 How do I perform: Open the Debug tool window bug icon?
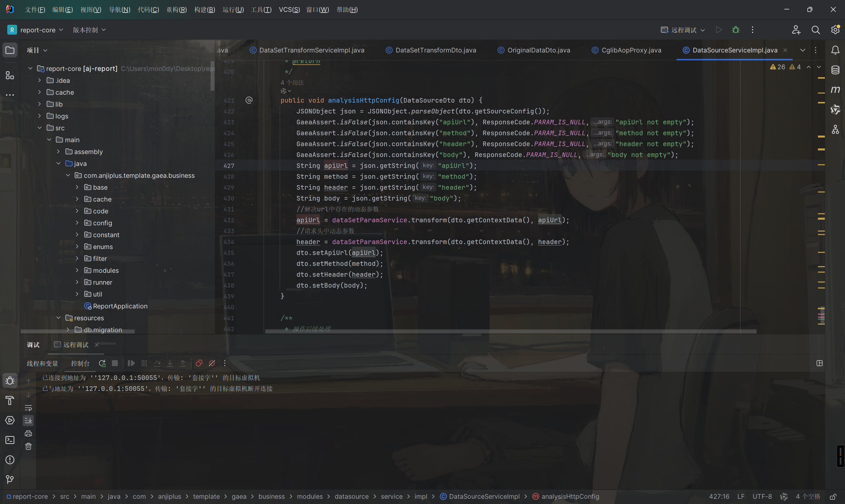pos(10,381)
